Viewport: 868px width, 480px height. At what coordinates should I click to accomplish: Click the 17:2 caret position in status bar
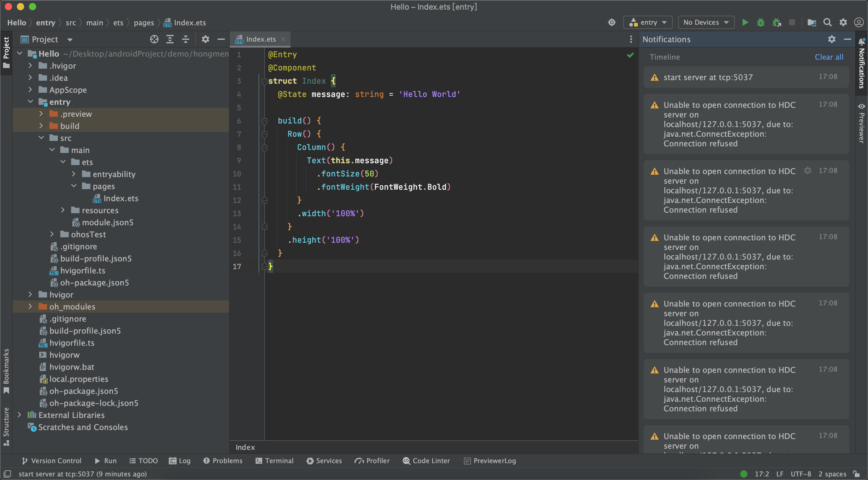(762, 474)
